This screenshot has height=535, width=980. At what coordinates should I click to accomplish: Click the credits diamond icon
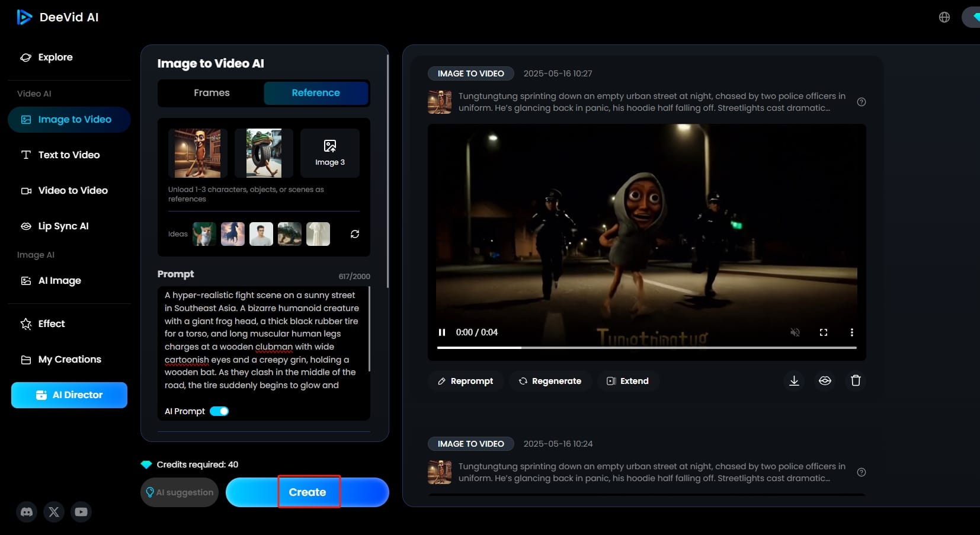pyautogui.click(x=146, y=464)
